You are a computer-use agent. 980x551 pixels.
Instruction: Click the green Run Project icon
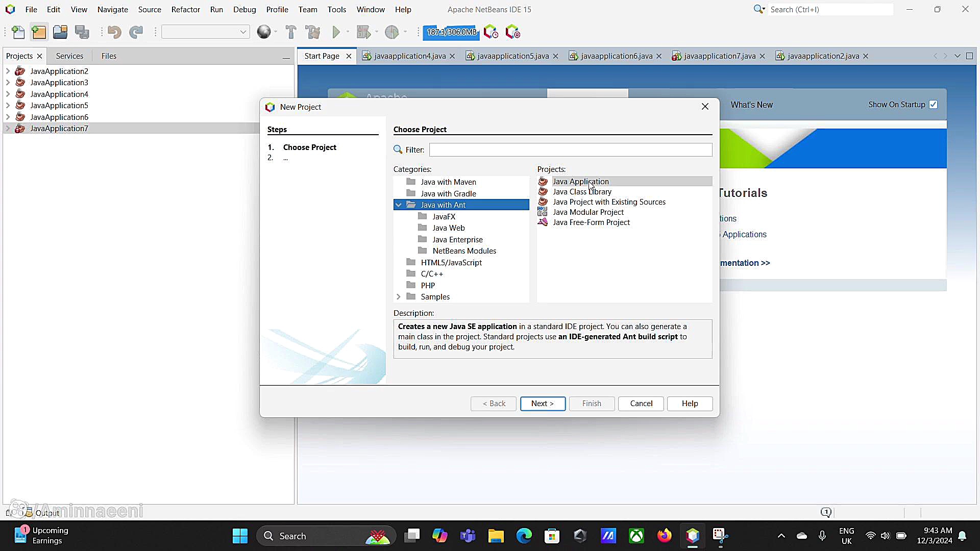336,32
